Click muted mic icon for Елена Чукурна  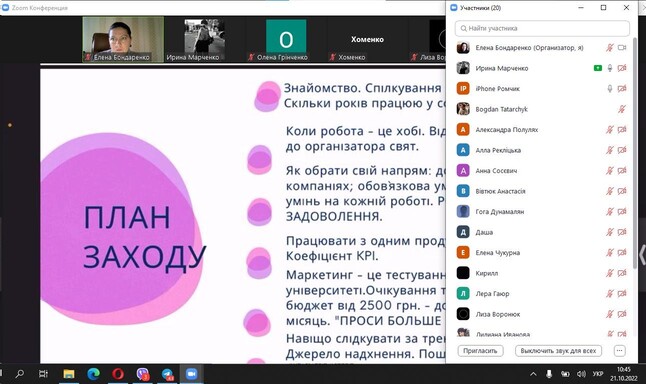point(610,253)
